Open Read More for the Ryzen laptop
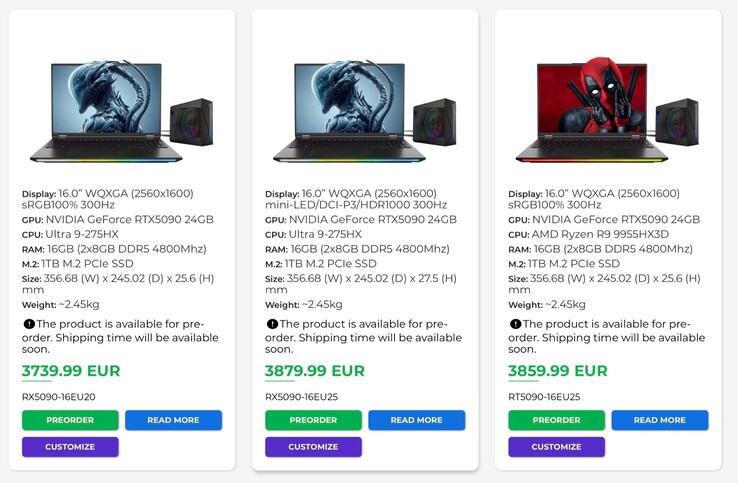 [x=660, y=420]
